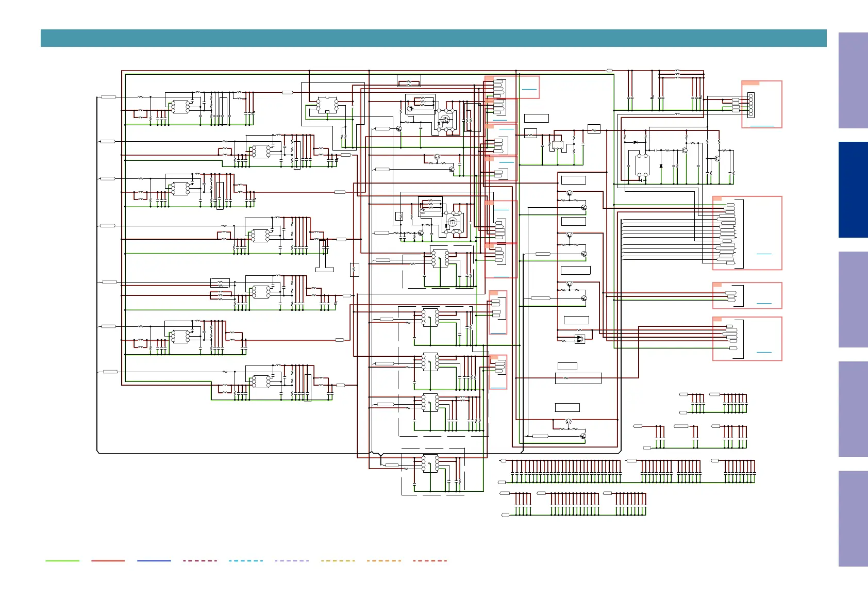Open the light purple tab directly below the dark blue tab
The height and width of the screenshot is (614, 868).
(x=853, y=300)
